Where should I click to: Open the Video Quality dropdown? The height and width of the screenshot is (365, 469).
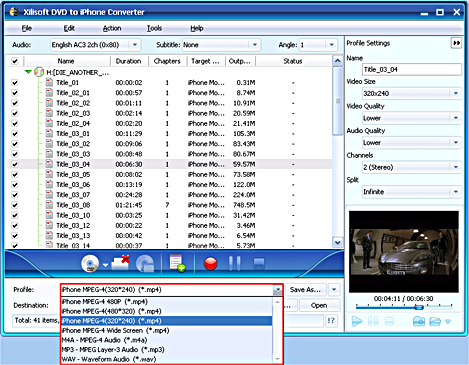(456, 118)
